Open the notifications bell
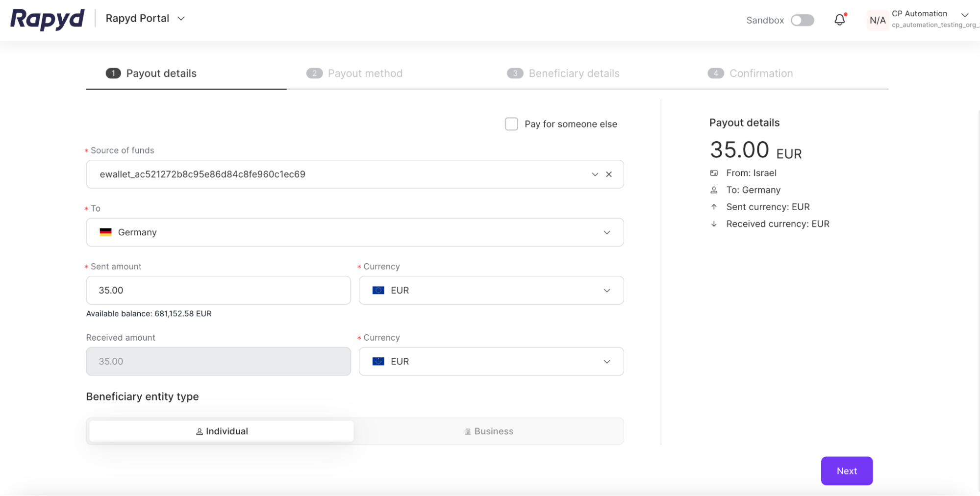The image size is (980, 496). point(839,20)
